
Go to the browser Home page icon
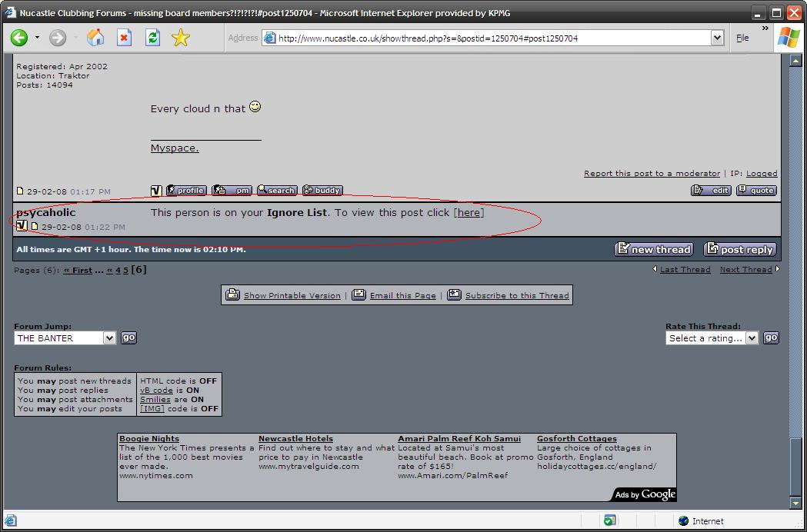click(x=95, y=38)
